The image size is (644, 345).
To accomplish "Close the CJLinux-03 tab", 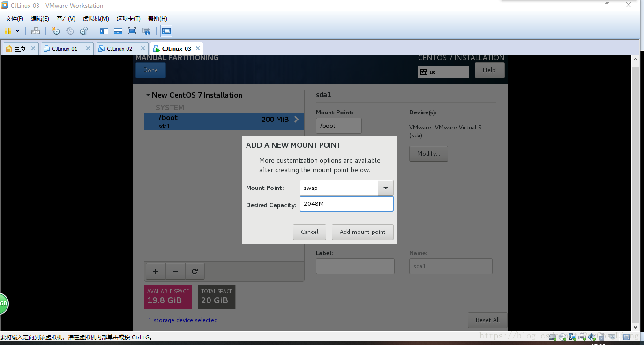I will point(198,48).
